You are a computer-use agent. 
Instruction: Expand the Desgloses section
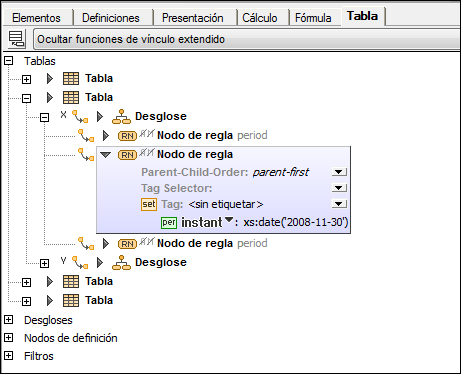8,319
